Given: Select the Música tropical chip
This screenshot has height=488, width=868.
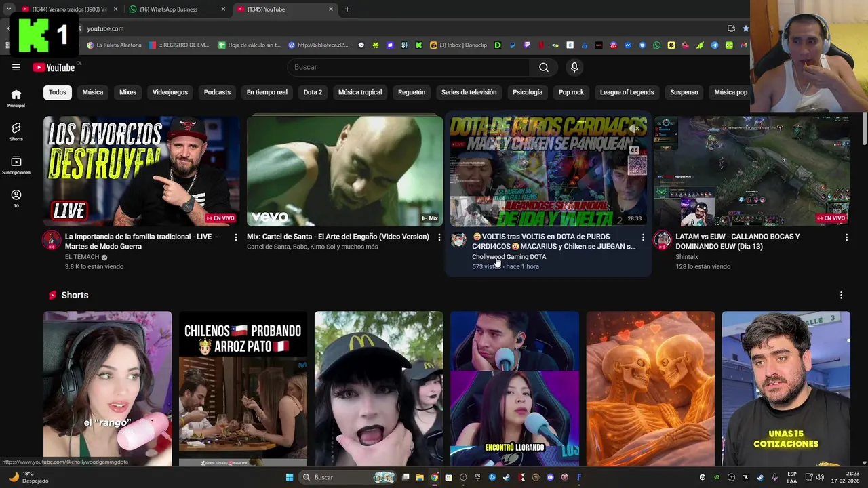Looking at the screenshot, I should click(x=360, y=92).
